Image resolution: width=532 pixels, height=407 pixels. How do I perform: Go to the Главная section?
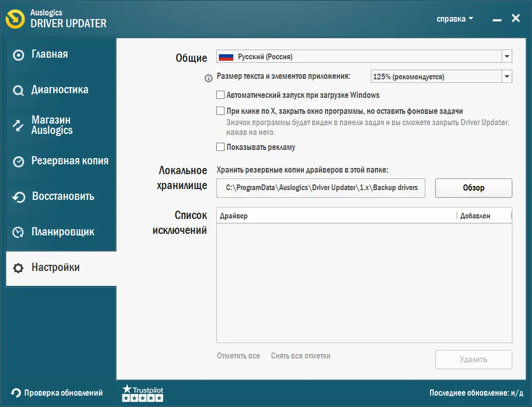coord(61,55)
